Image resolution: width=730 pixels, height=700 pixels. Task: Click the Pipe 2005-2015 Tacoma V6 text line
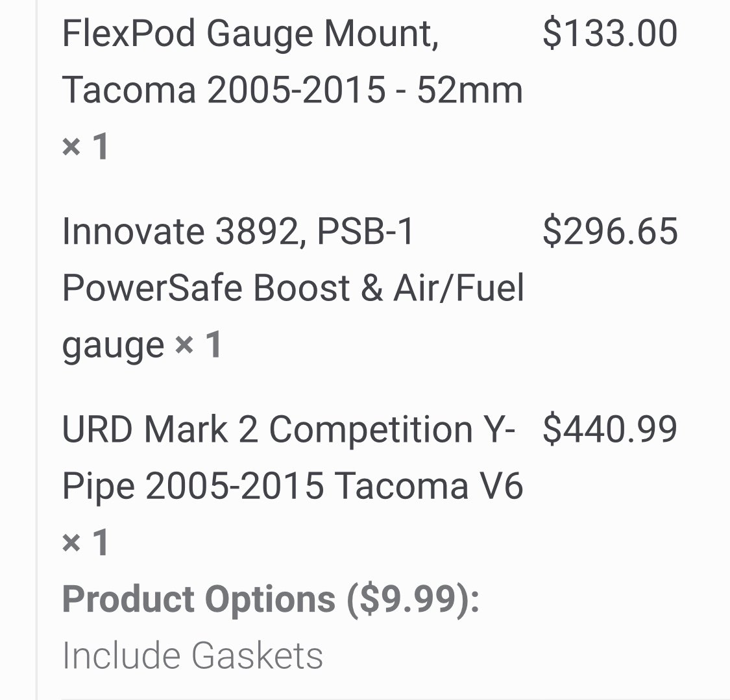point(293,487)
